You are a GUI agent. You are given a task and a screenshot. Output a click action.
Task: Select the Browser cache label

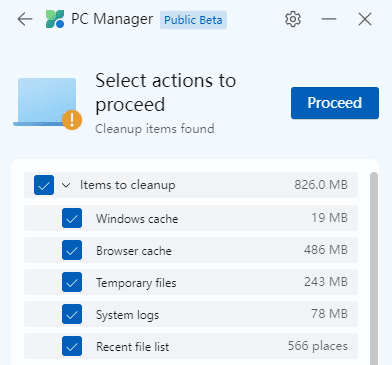(x=134, y=251)
